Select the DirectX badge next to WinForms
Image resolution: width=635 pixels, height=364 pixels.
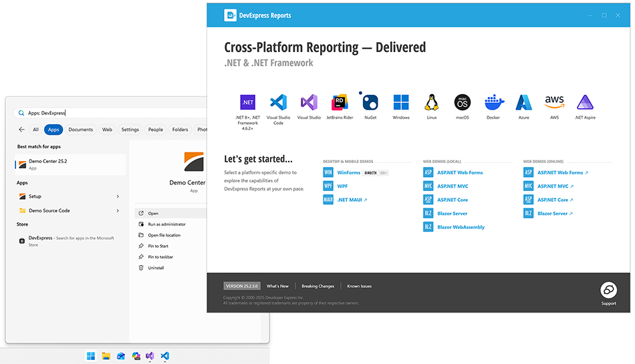(x=370, y=173)
